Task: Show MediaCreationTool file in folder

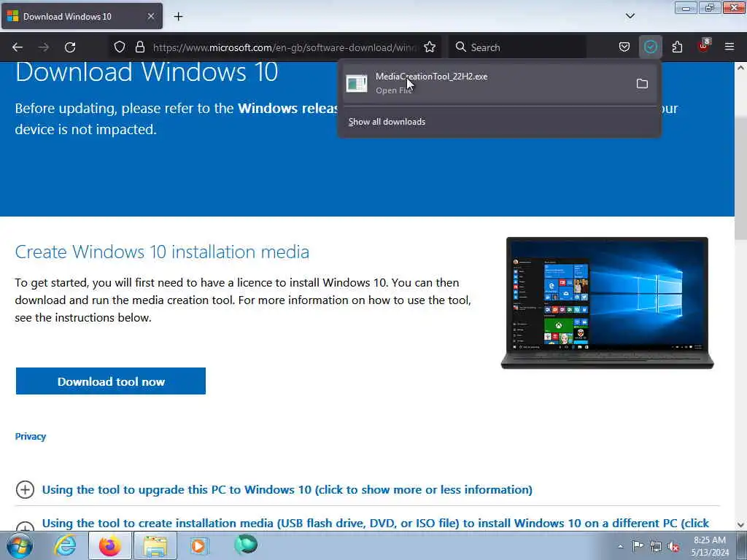Action: pos(642,84)
